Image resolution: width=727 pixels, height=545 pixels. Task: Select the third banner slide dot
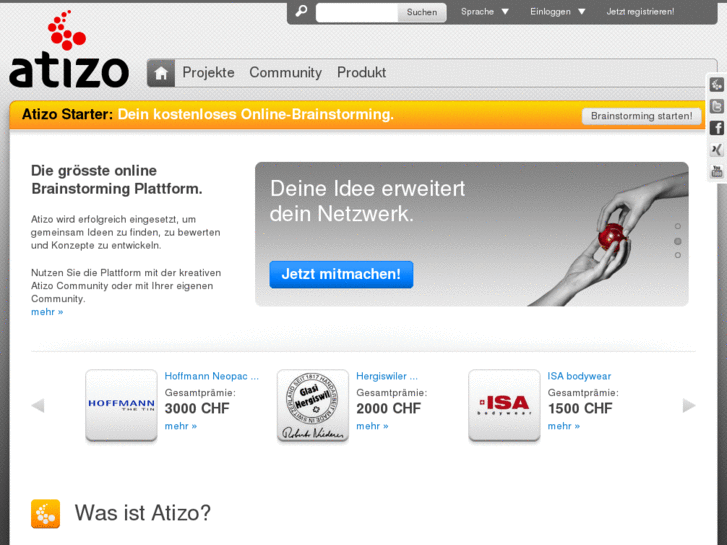pos(678,255)
